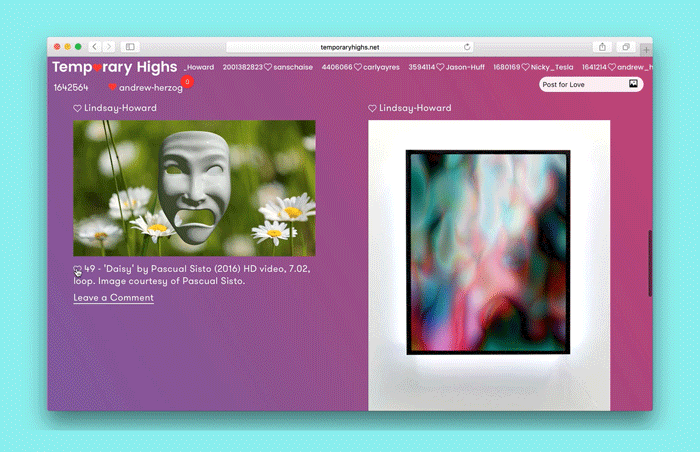The image size is (700, 452).
Task: Open the Safari share button
Action: click(602, 46)
